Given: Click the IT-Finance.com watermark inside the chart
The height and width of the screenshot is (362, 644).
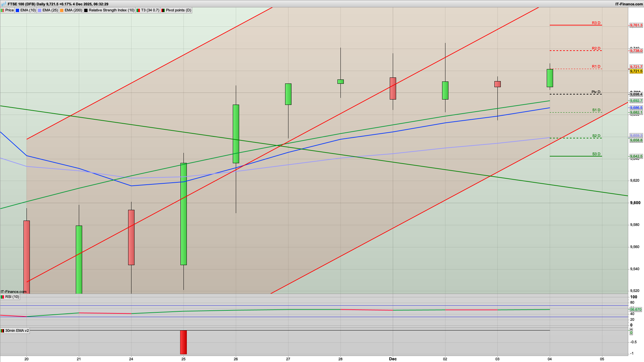Looking at the screenshot, I should [x=13, y=292].
